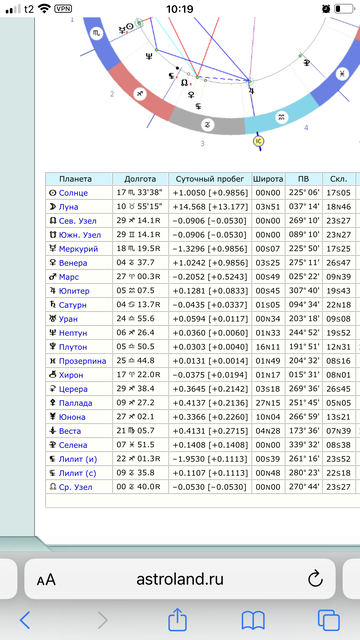Open the Марс planet link
Viewport: 360px width, 640px height.
[69, 277]
